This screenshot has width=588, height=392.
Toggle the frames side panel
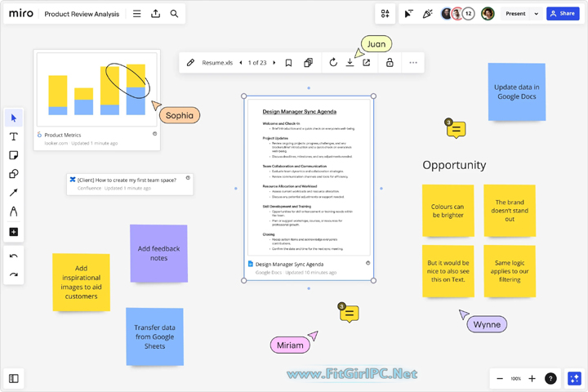pyautogui.click(x=14, y=378)
